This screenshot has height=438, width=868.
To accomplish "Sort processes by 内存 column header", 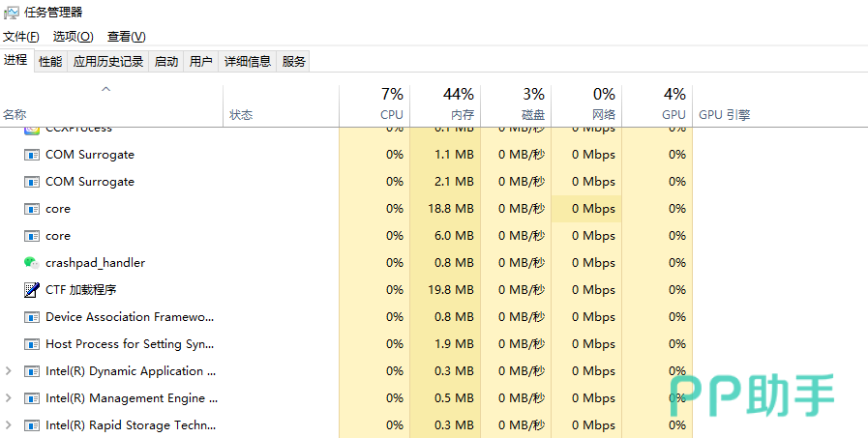I will pyautogui.click(x=445, y=104).
